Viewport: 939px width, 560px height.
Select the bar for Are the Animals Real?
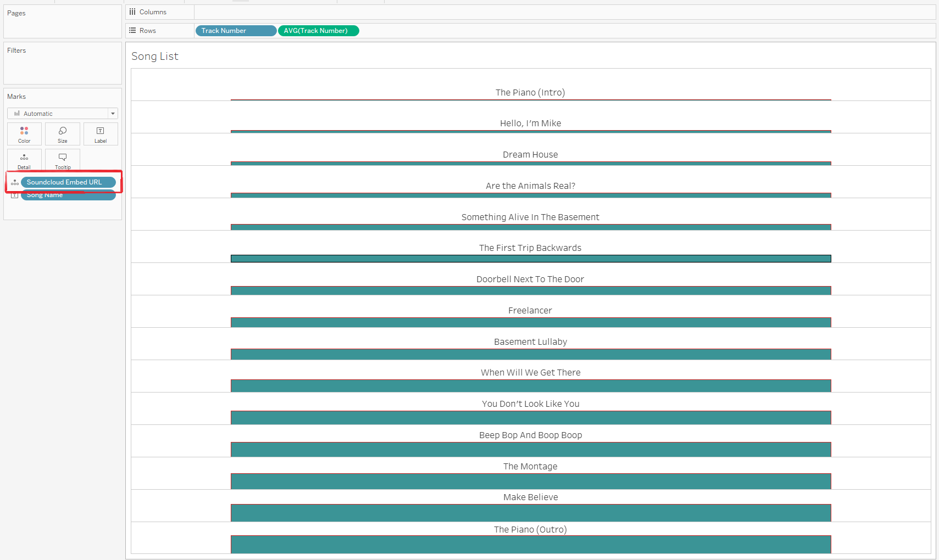tap(531, 195)
